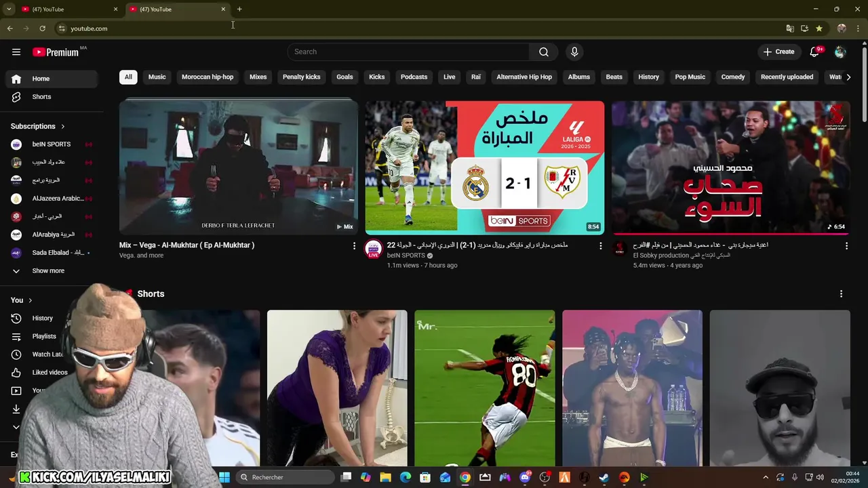Open Shorts section options menu
This screenshot has width=868, height=488.
[841, 293]
